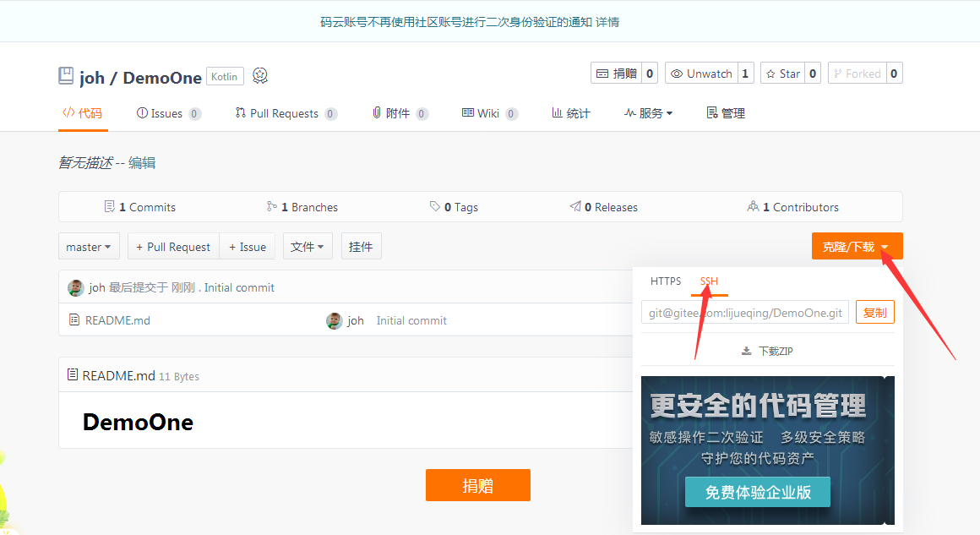
Task: Click joh's avatar in README.md row
Action: click(335, 320)
